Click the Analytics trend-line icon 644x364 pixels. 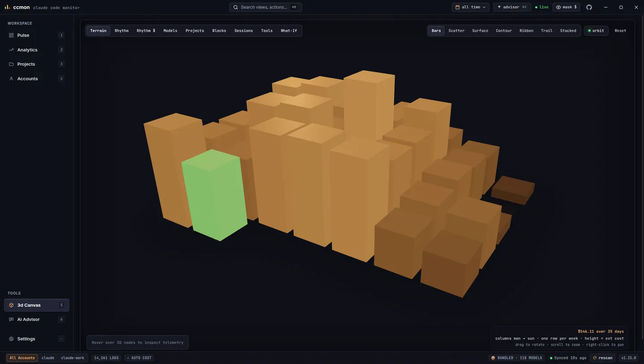click(11, 50)
